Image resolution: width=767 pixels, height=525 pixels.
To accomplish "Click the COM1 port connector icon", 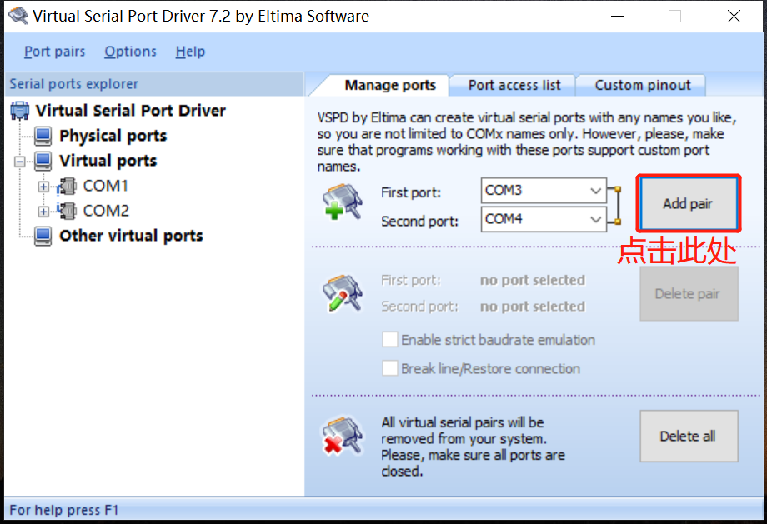I will (68, 186).
